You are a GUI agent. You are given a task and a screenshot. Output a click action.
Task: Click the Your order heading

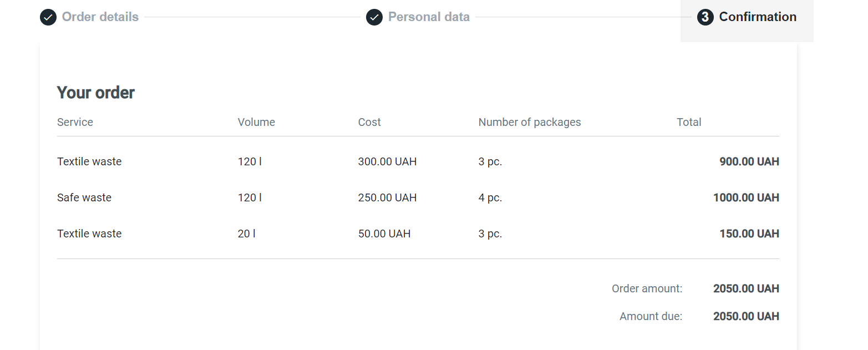95,93
